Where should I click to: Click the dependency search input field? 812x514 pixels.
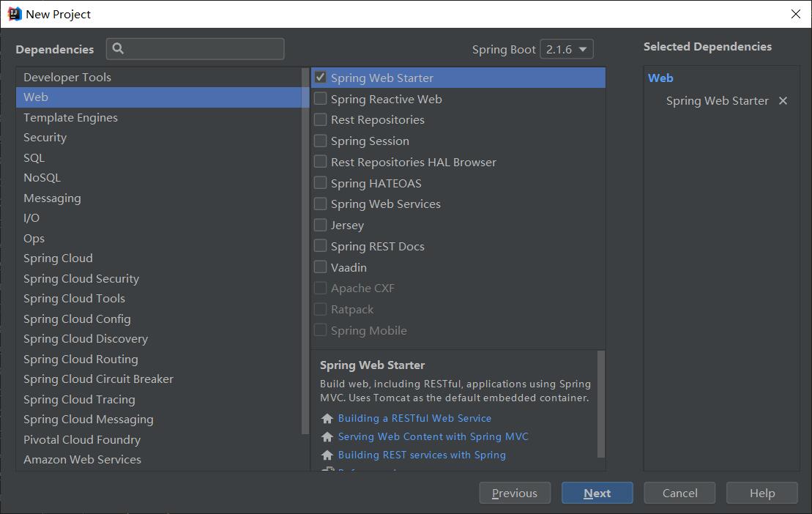[x=195, y=48]
